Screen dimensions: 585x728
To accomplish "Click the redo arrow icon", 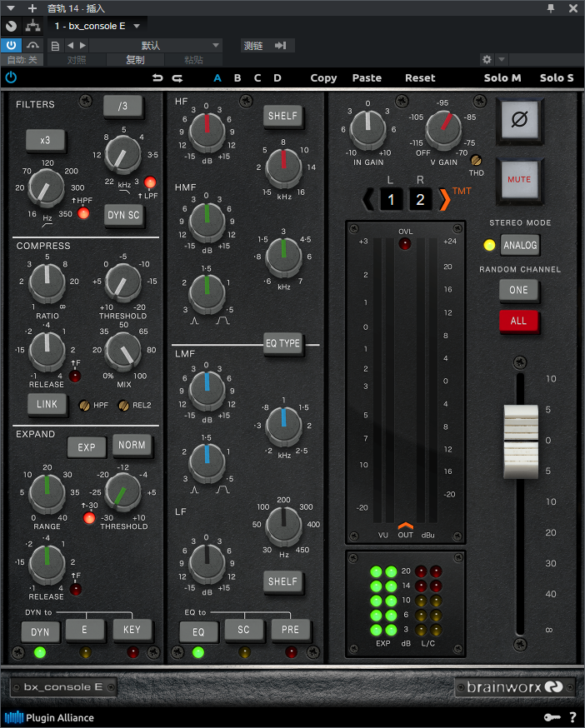I will 177,78.
